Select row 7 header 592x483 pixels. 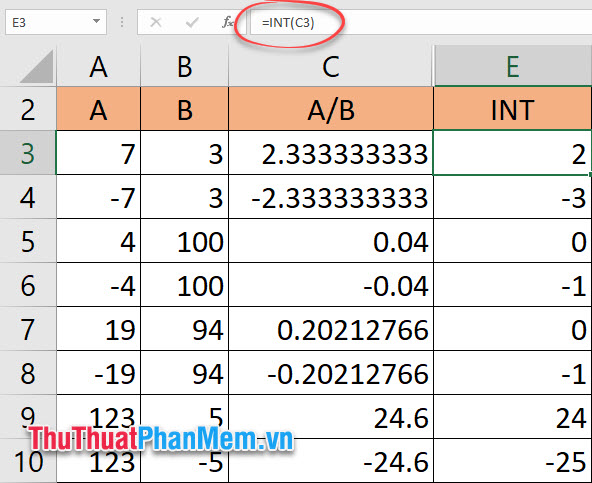[x=28, y=329]
